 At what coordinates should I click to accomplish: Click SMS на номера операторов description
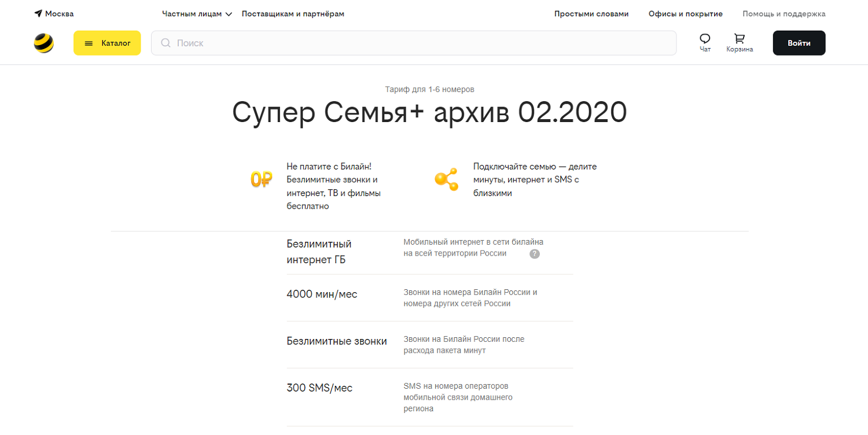point(458,397)
